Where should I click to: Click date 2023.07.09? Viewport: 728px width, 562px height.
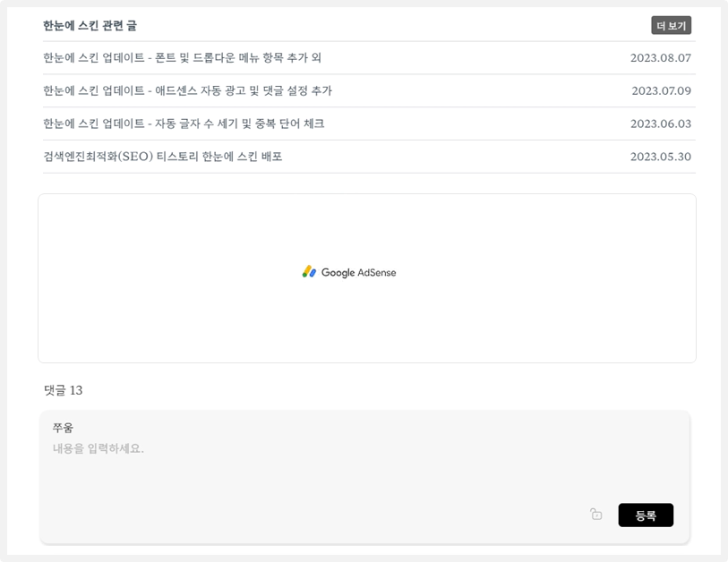coord(661,91)
